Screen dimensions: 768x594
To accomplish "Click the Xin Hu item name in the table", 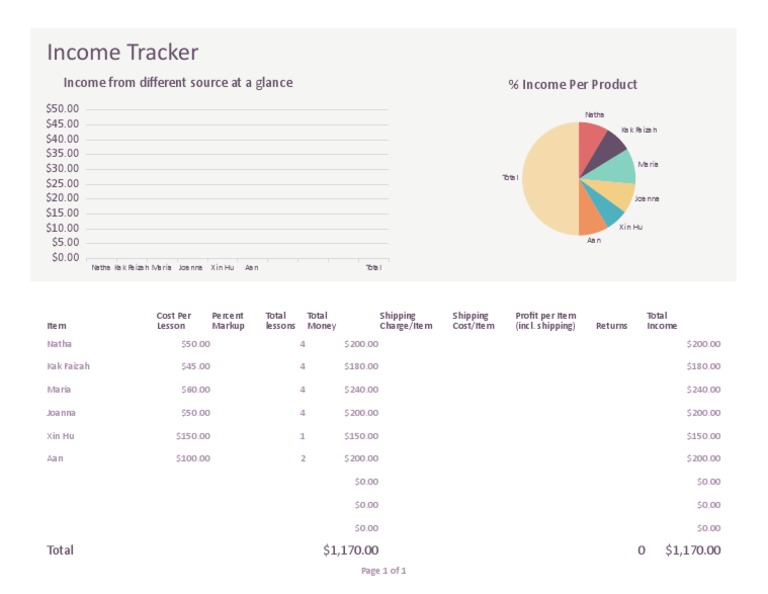I will pos(60,436).
